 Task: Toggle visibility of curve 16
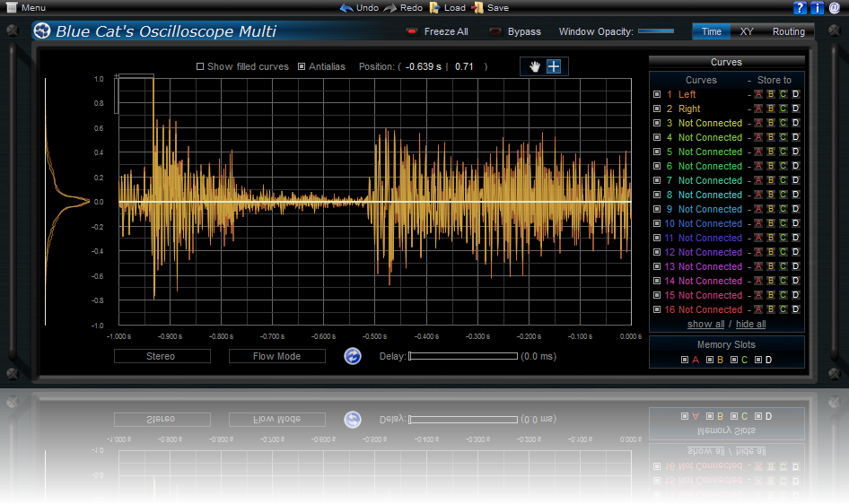coord(657,309)
